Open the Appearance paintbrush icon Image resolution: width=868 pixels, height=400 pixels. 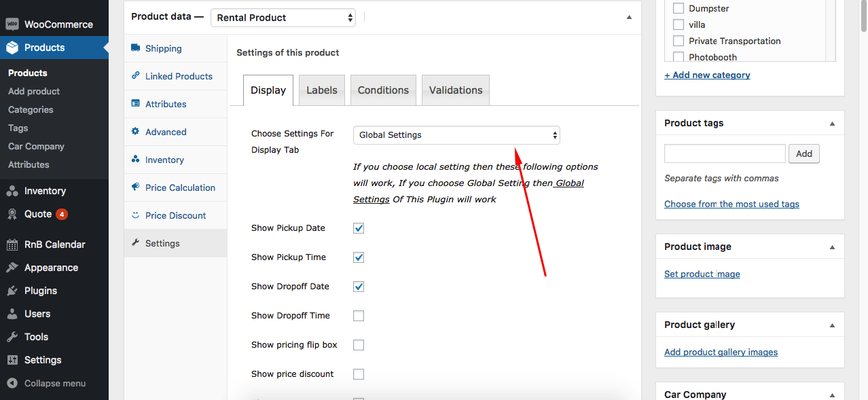12,268
